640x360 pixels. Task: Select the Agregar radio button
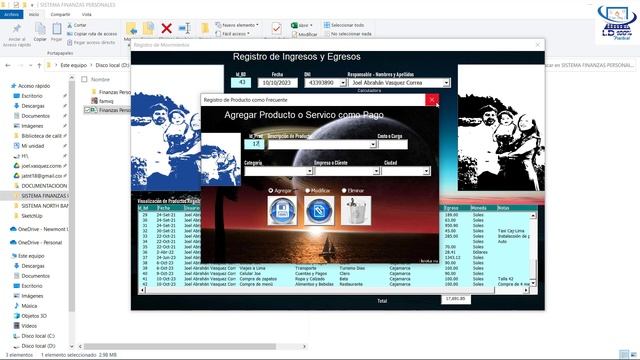click(271, 191)
